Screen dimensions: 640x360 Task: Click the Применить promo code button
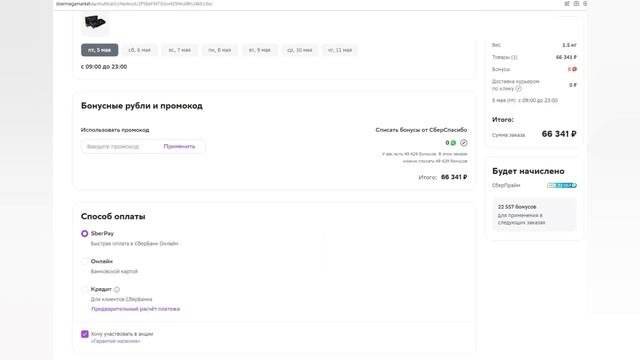tap(179, 146)
